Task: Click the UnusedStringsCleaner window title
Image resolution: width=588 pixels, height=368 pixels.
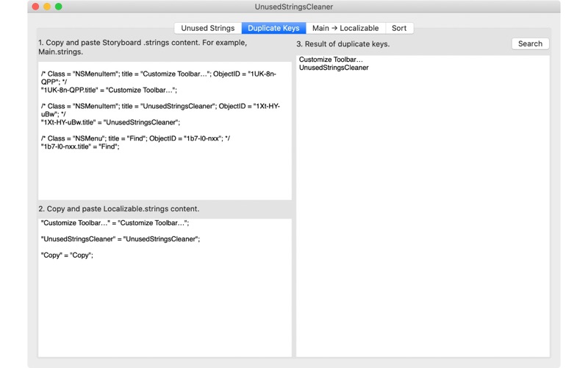Action: coord(293,7)
